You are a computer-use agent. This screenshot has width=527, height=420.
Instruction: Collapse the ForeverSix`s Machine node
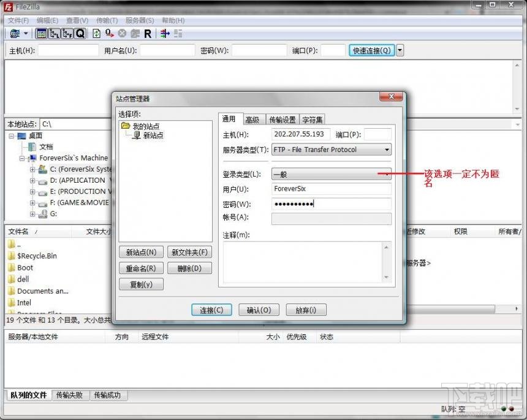click(22, 158)
